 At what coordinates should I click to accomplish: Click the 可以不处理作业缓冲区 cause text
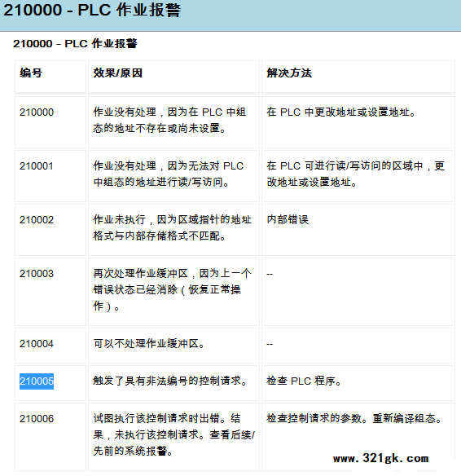(149, 344)
